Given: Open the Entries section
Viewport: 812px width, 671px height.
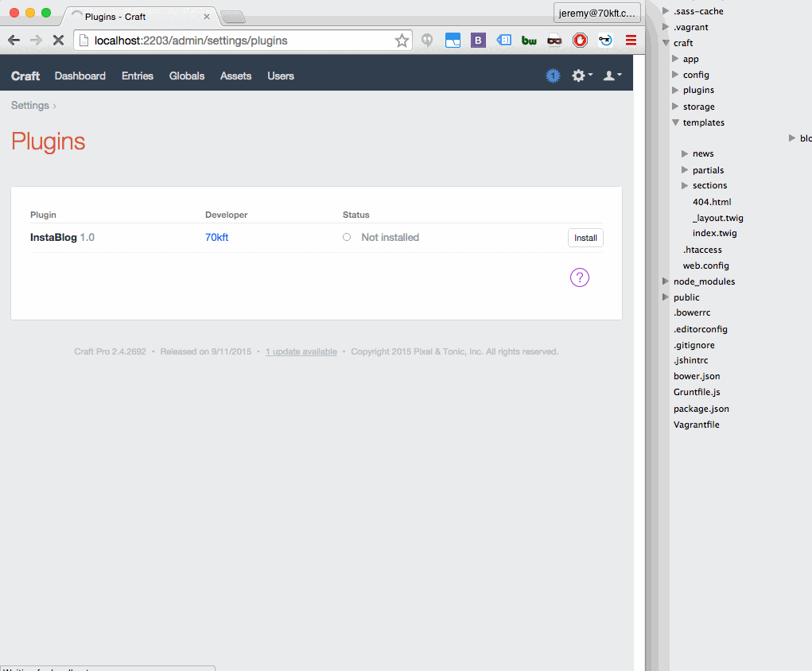Looking at the screenshot, I should pyautogui.click(x=138, y=76).
